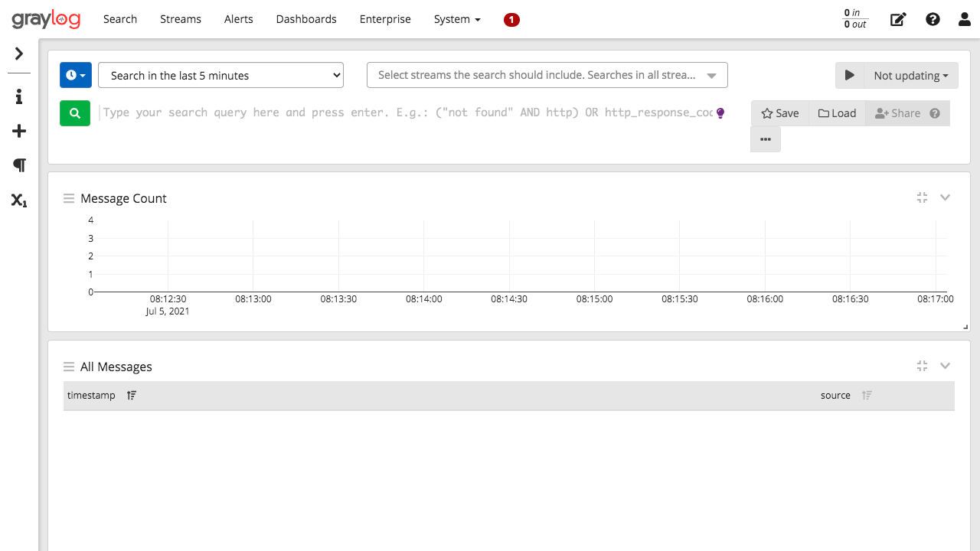The image size is (980, 551).
Task: Grab the Message Count widget drag handle
Action: (x=69, y=198)
